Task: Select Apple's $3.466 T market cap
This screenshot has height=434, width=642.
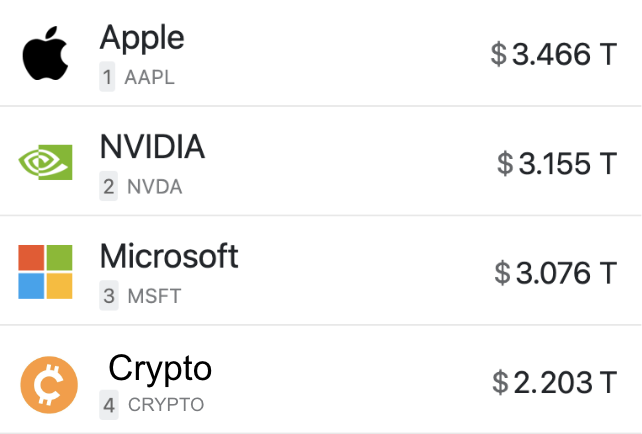Action: point(554,54)
